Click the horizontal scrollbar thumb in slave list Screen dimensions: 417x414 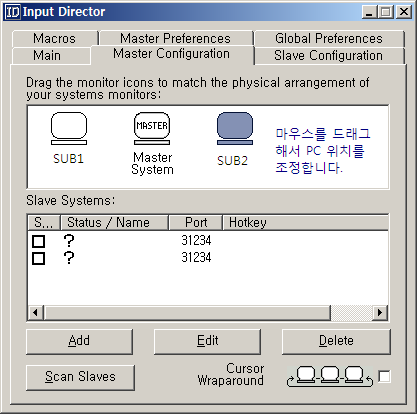tap(187, 313)
